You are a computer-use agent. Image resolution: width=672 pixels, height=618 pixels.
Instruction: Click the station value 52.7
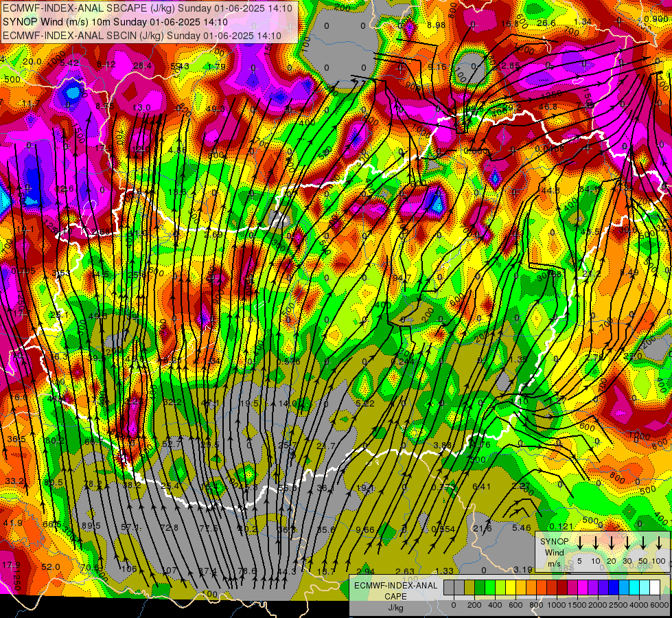[172, 444]
